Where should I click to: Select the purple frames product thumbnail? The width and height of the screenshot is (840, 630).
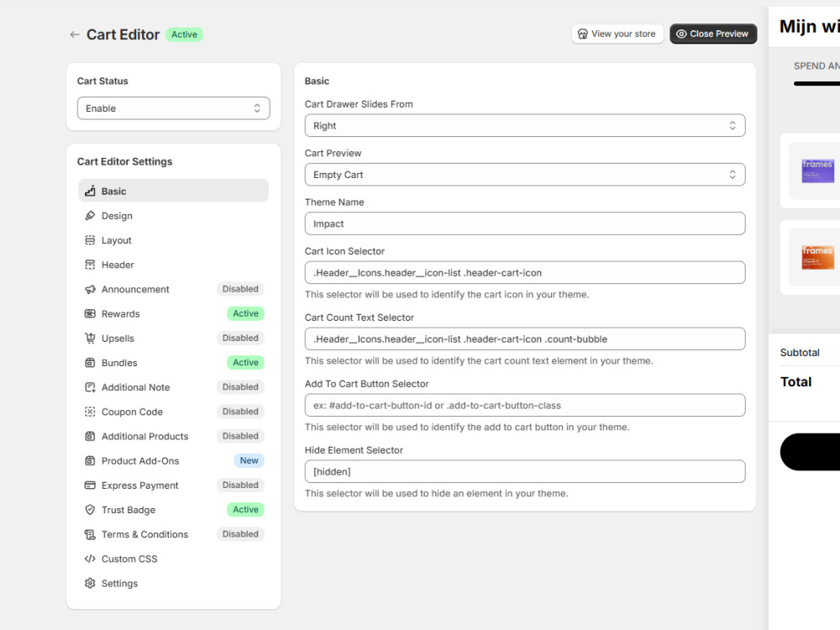click(x=817, y=171)
